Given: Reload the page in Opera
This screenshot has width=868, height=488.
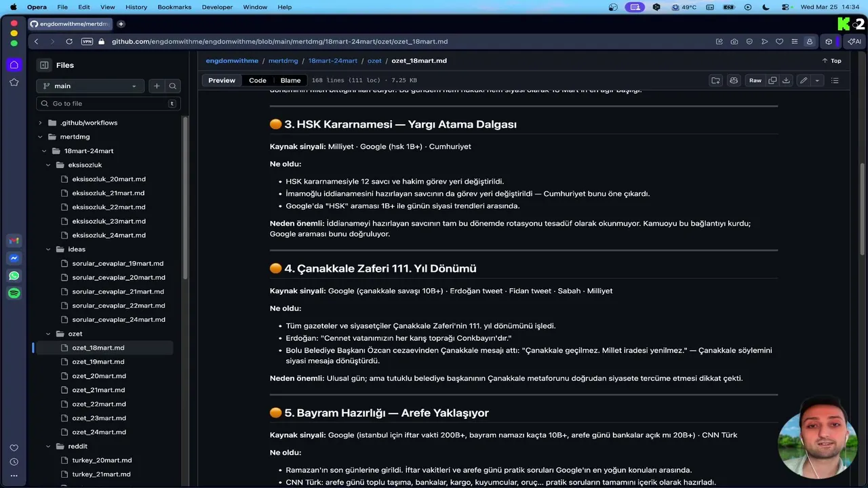Looking at the screenshot, I should click(x=69, y=41).
